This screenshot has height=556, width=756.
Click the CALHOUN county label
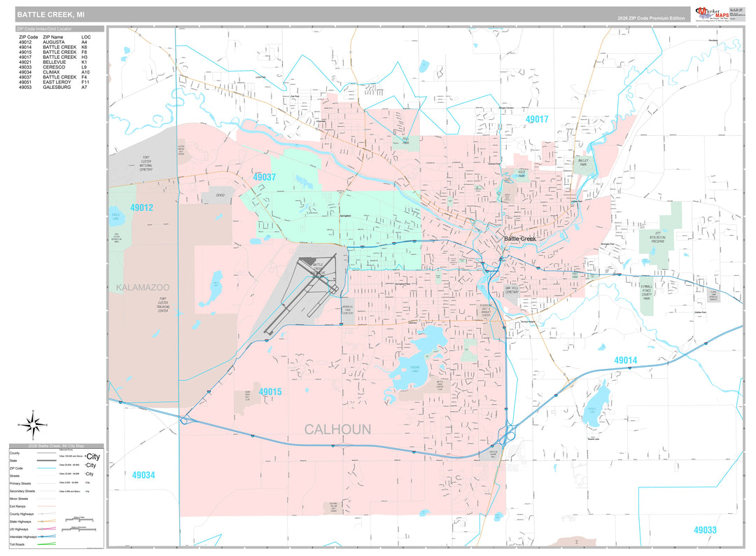pos(337,429)
